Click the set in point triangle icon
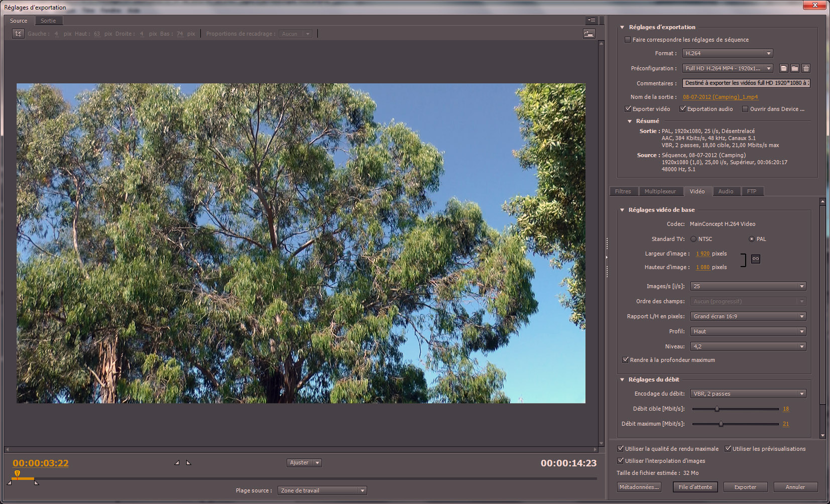Viewport: 830px width, 504px height. pyautogui.click(x=177, y=462)
